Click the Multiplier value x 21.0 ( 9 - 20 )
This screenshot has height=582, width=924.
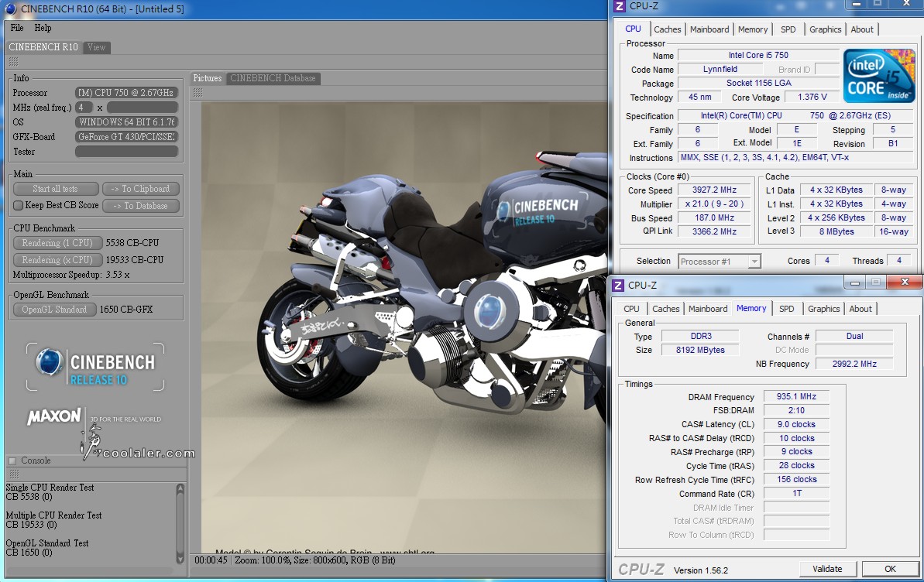tap(714, 204)
